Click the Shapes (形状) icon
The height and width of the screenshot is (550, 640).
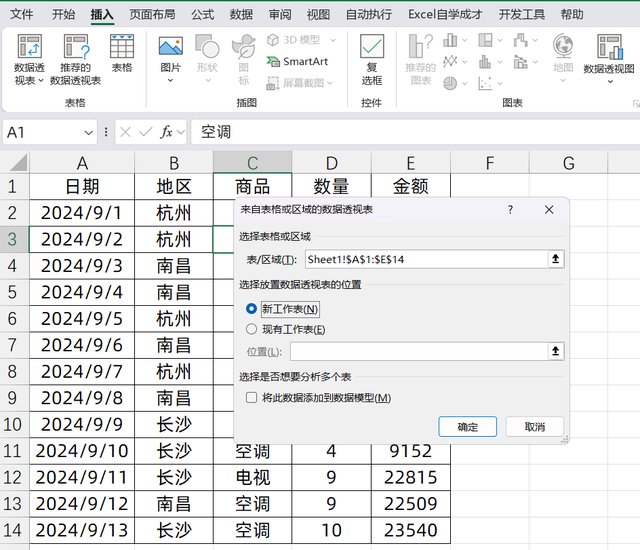pos(207,46)
